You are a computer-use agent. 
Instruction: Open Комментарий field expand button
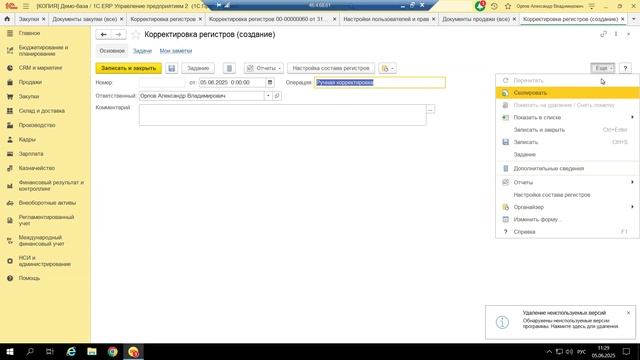(430, 109)
